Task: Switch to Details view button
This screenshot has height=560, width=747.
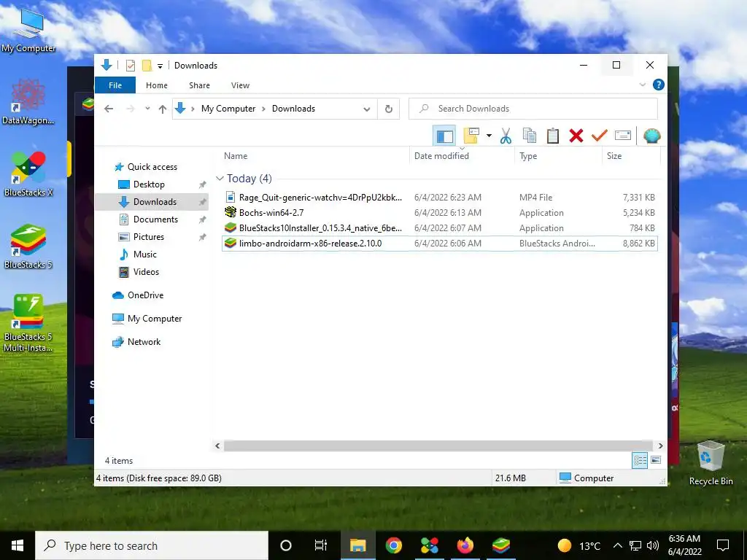Action: (640, 460)
